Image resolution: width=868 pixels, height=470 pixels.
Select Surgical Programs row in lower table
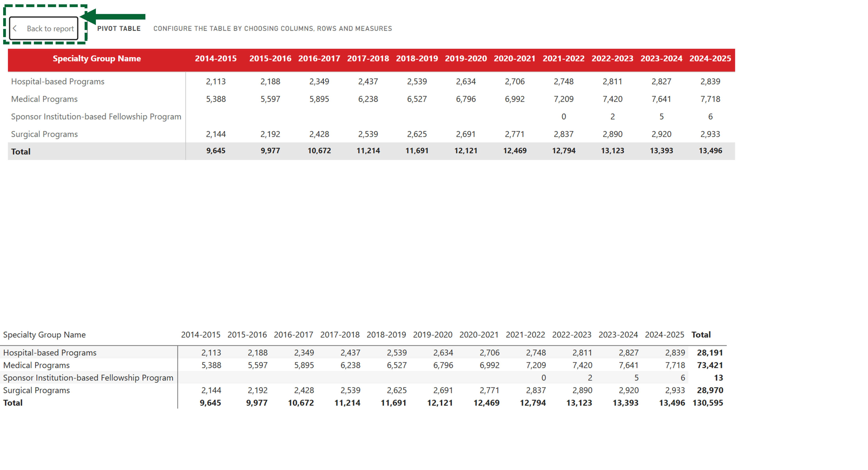(36, 390)
